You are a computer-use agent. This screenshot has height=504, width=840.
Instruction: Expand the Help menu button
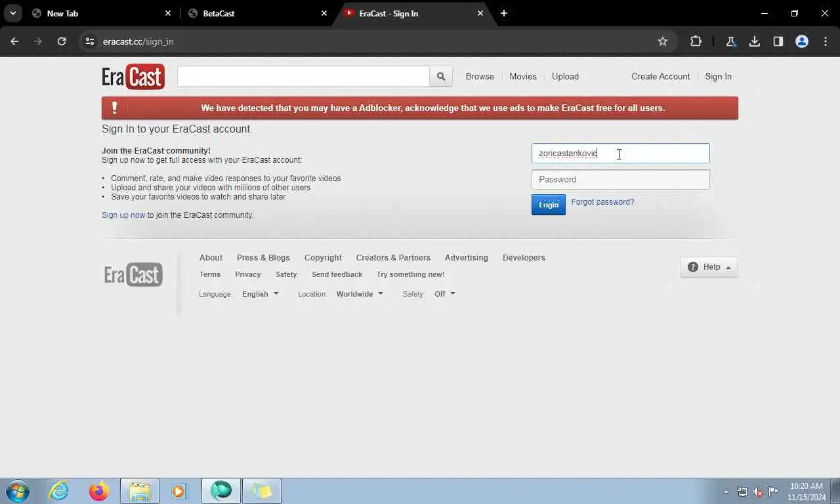coord(709,267)
